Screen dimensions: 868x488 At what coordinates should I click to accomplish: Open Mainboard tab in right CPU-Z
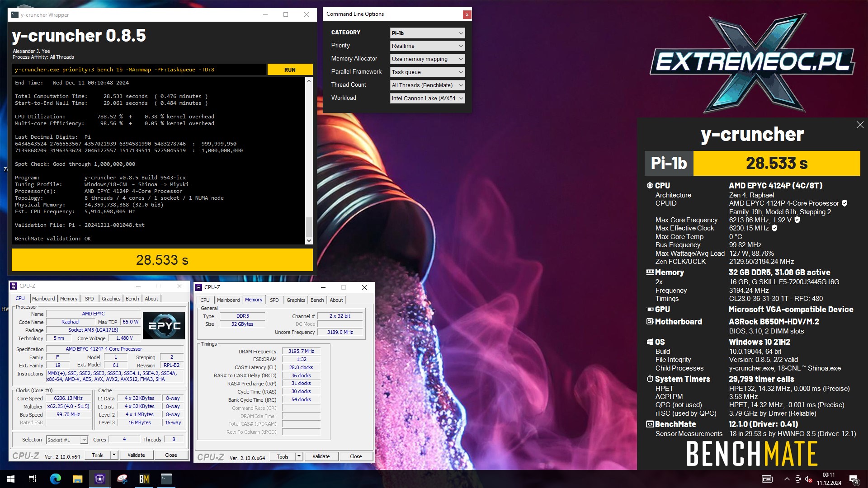coord(228,300)
